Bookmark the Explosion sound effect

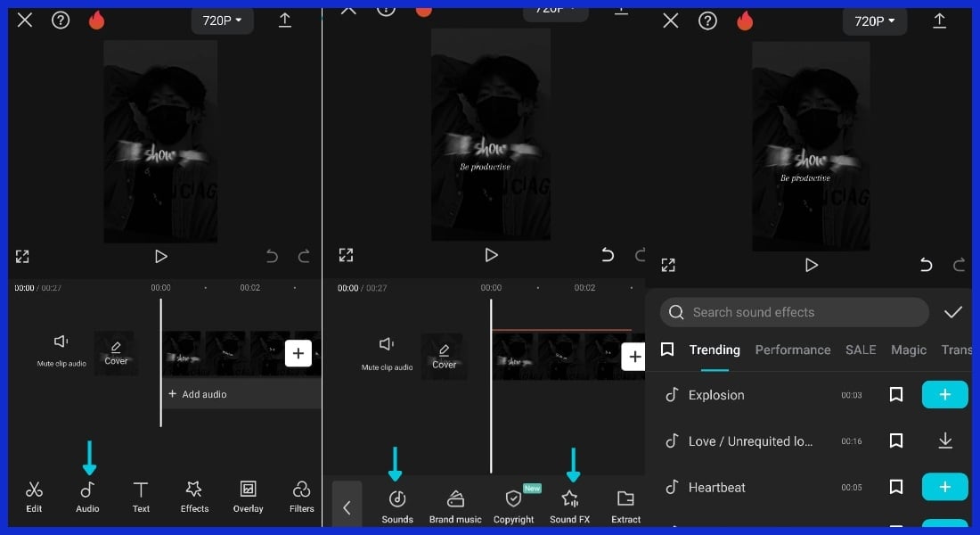896,394
